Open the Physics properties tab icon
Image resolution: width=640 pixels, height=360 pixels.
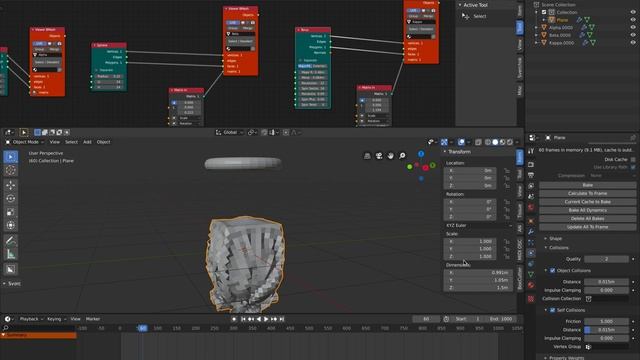531,253
